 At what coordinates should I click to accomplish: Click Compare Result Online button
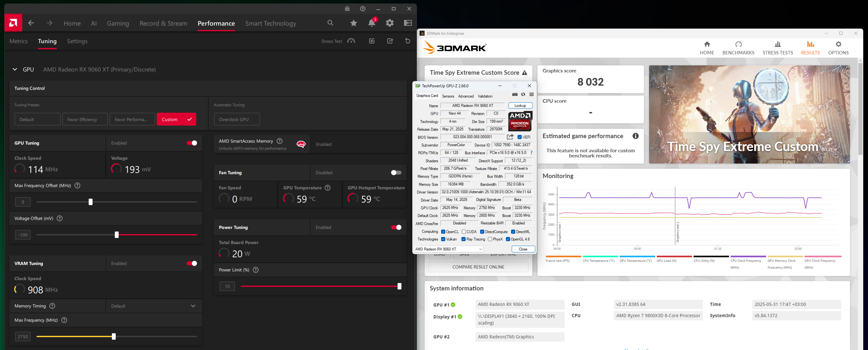coord(478,267)
